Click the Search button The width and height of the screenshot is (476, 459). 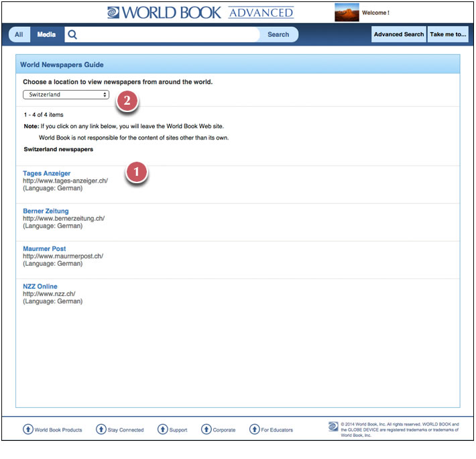(x=278, y=34)
